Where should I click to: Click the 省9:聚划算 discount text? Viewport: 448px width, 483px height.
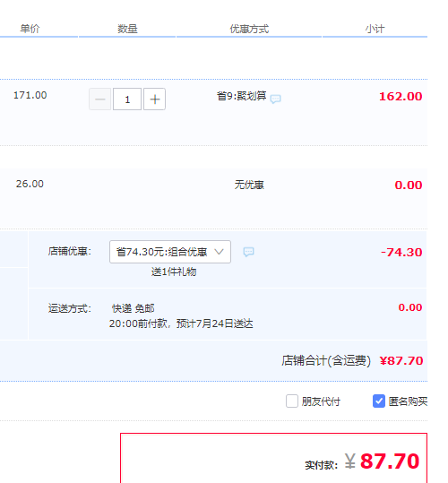[x=241, y=96]
